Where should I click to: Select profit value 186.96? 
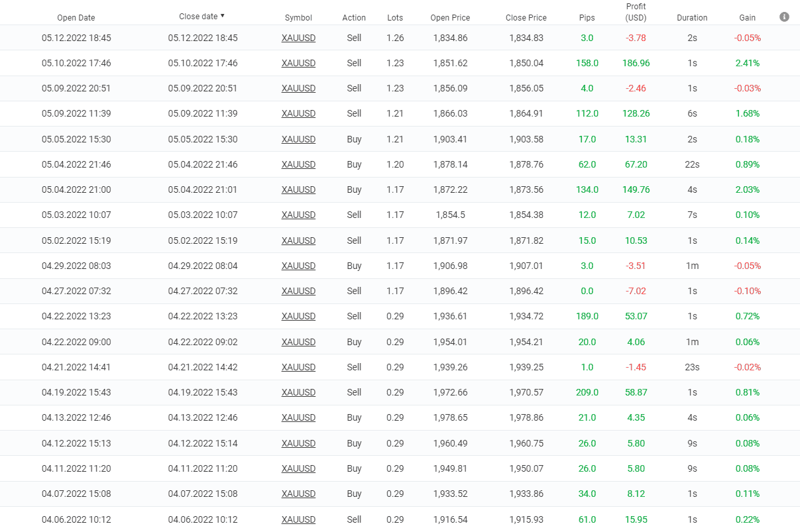click(x=636, y=63)
